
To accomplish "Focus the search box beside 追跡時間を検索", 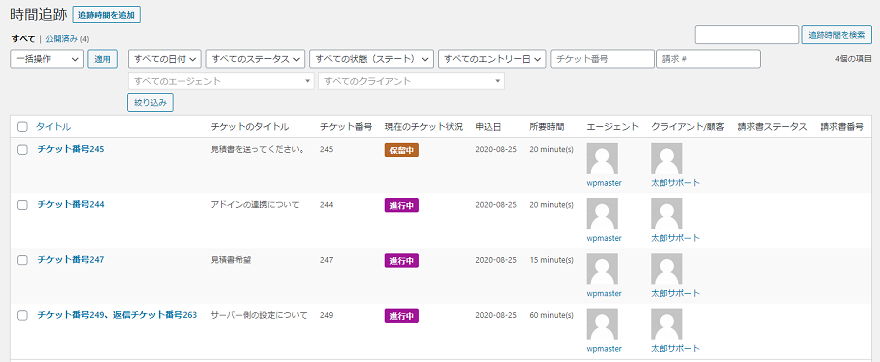I will tap(746, 34).
